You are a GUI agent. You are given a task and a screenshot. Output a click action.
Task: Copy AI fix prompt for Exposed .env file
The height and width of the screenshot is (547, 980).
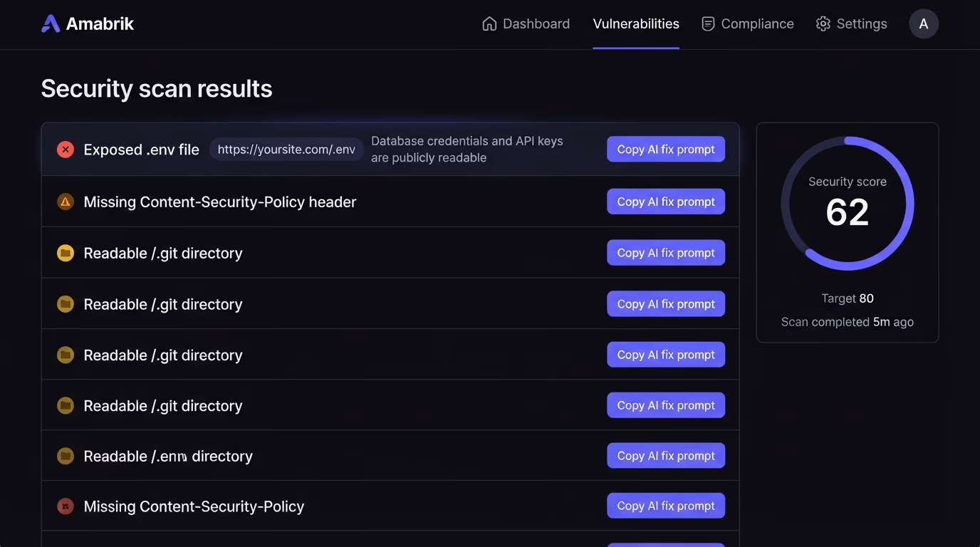pyautogui.click(x=666, y=150)
